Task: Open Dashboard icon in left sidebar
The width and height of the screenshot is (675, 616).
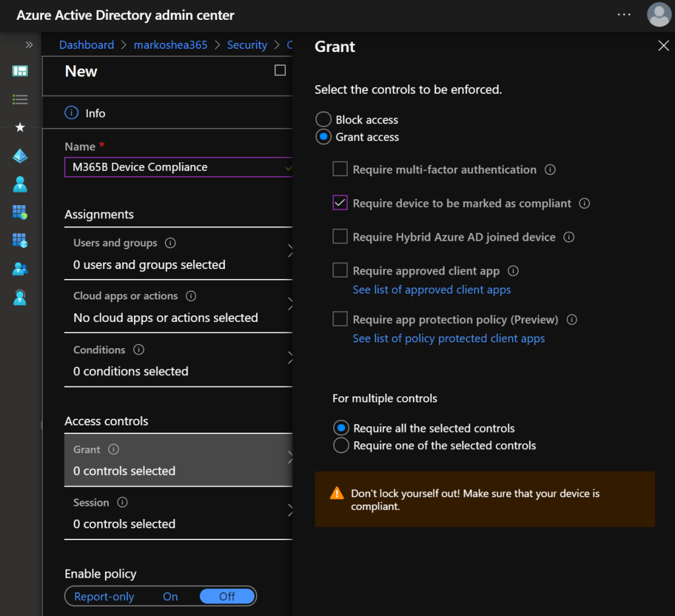Action: coord(20,71)
